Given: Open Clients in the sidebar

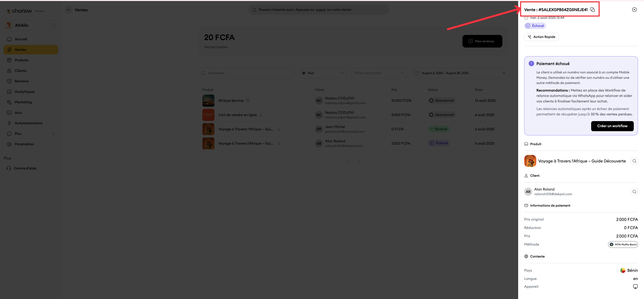Looking at the screenshot, I should pyautogui.click(x=31, y=71).
